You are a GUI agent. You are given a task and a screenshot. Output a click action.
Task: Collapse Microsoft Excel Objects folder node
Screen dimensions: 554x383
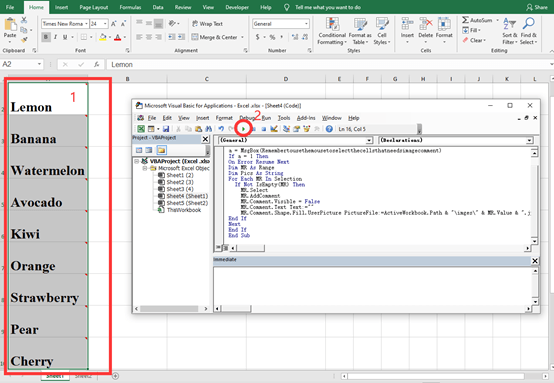pyautogui.click(x=145, y=168)
